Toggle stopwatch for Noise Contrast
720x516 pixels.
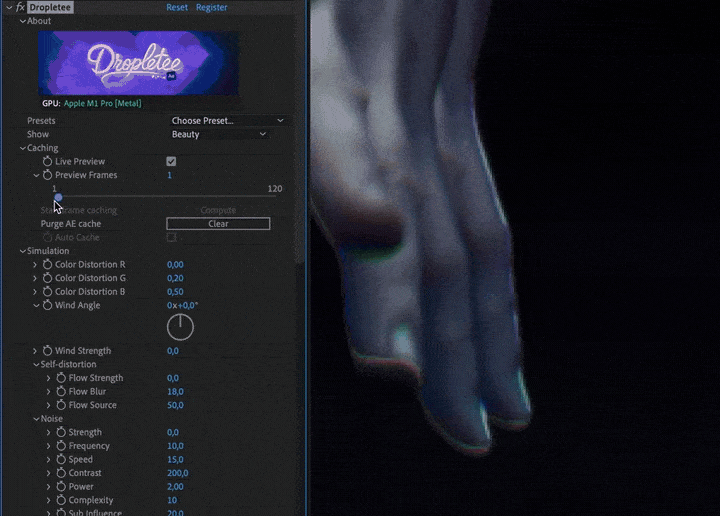pyautogui.click(x=61, y=473)
